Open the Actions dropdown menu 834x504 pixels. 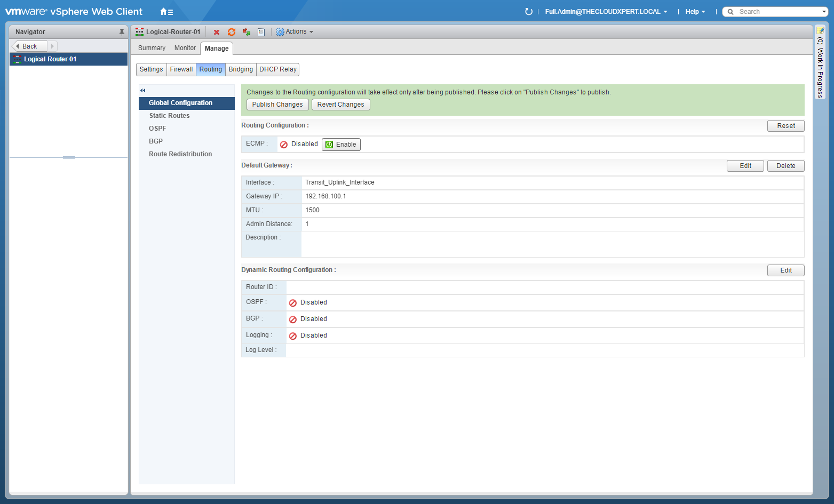click(x=295, y=32)
